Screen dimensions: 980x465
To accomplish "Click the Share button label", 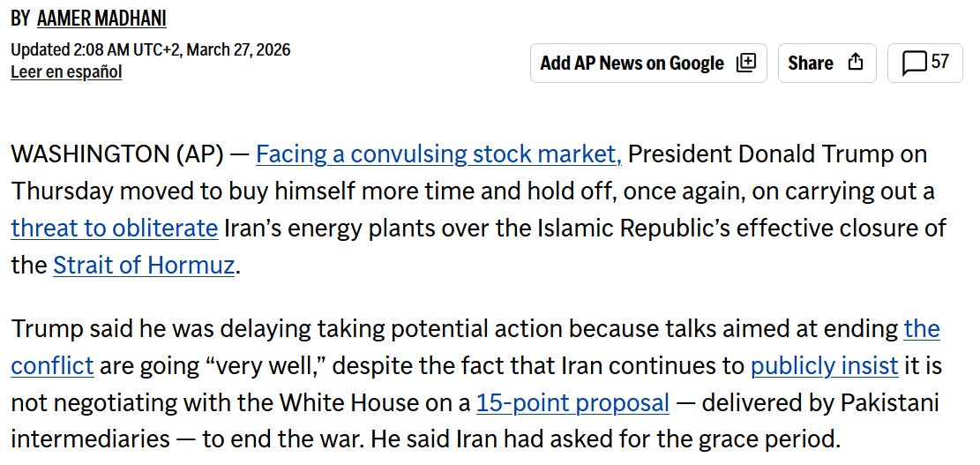I will click(810, 64).
